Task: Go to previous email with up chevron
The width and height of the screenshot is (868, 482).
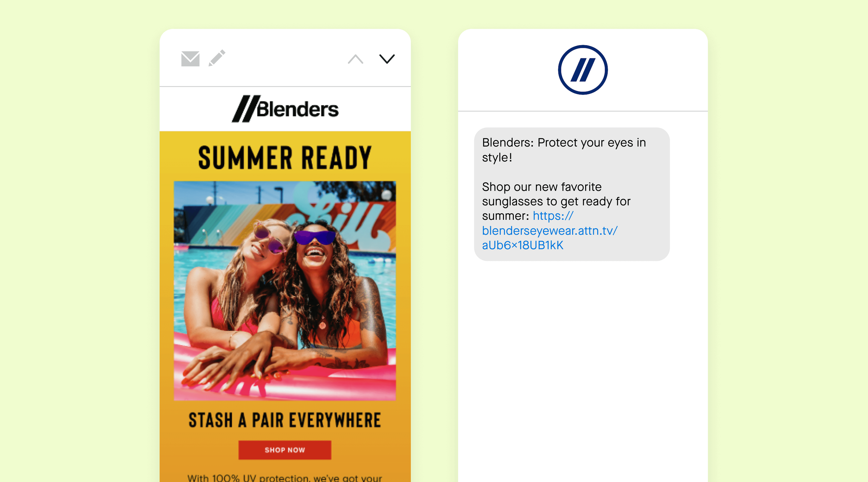Action: click(x=355, y=59)
